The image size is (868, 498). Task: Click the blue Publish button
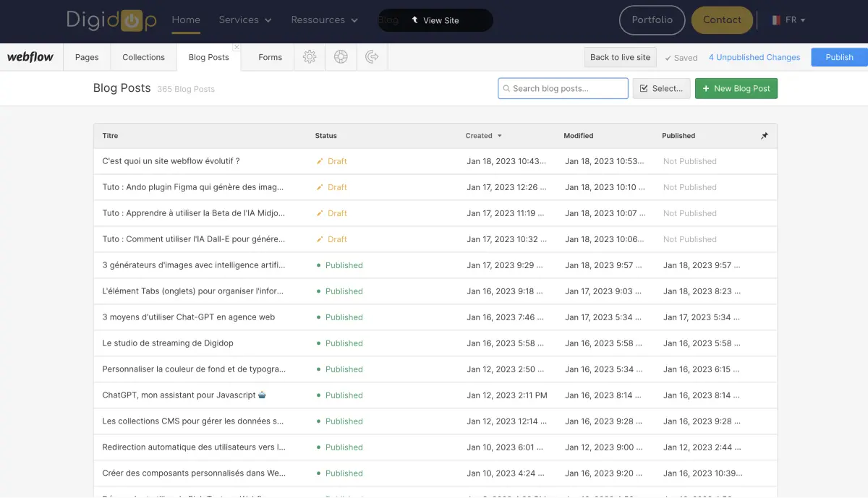(839, 57)
